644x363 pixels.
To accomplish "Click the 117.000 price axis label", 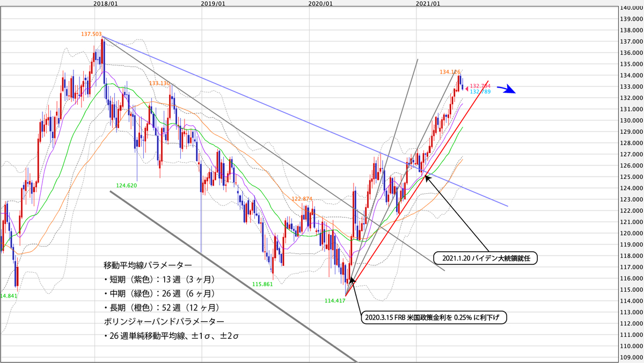I will pyautogui.click(x=631, y=267).
